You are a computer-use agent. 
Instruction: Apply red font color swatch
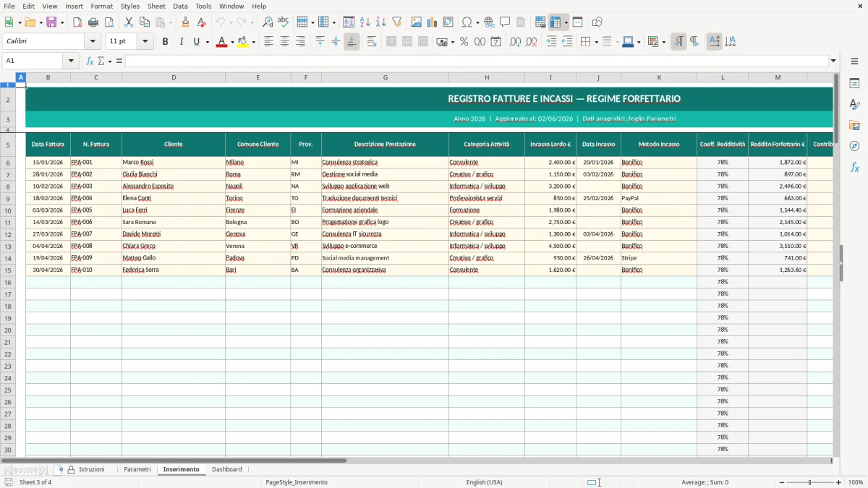(x=222, y=42)
